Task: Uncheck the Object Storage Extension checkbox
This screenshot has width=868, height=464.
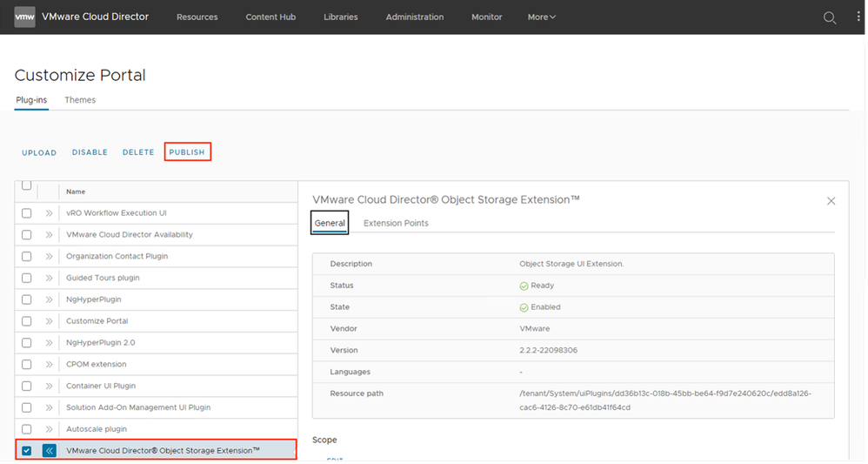Action: click(x=27, y=450)
